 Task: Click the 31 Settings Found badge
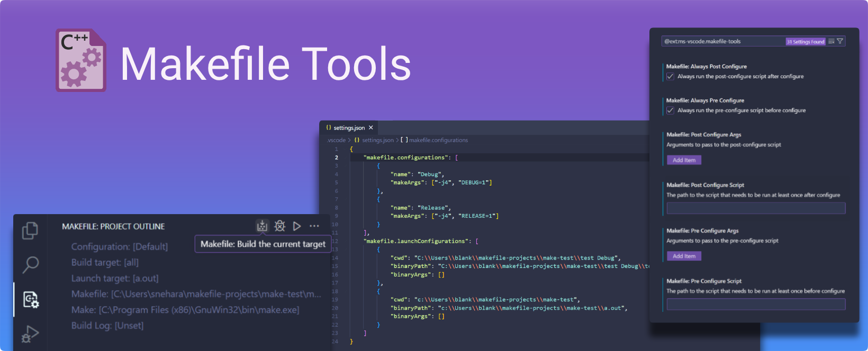click(x=806, y=42)
